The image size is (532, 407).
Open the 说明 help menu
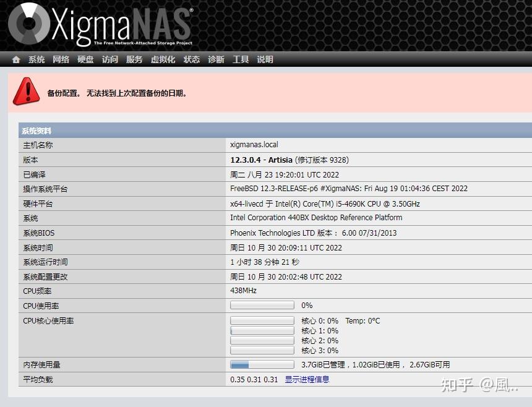[x=264, y=59]
